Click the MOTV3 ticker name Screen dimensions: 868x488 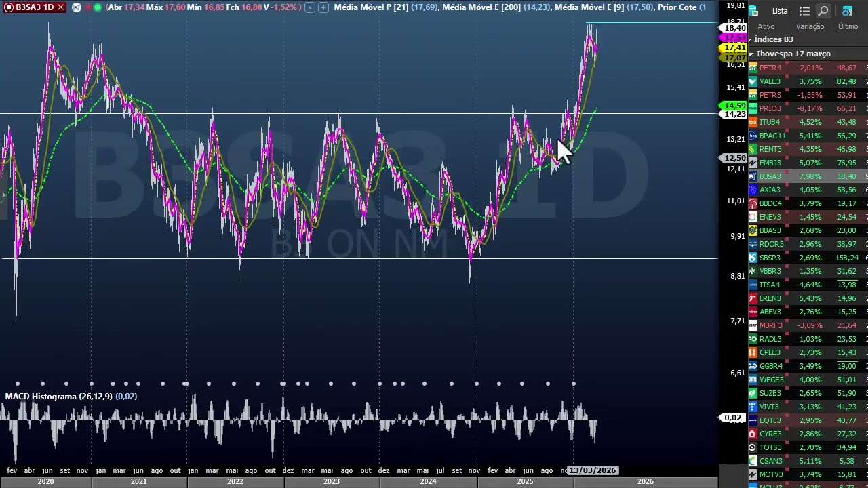[771, 474]
